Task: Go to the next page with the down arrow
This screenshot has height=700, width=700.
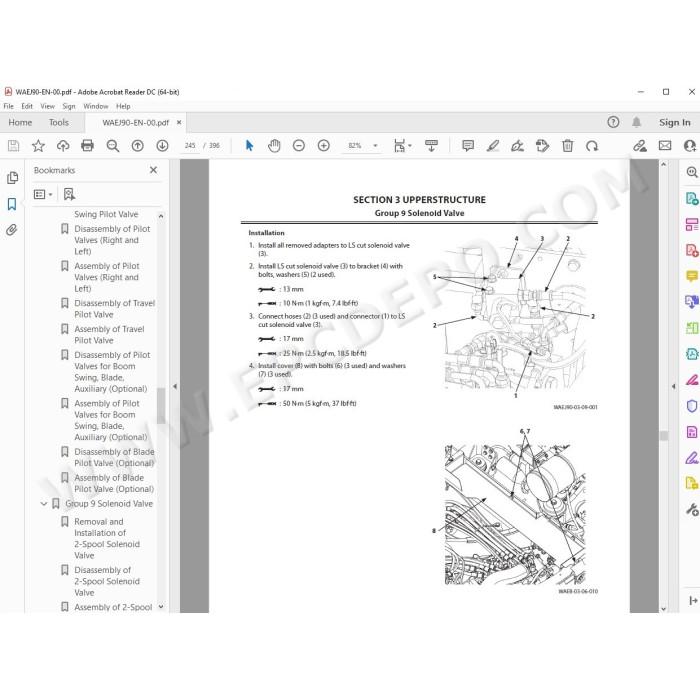Action: 162,146
